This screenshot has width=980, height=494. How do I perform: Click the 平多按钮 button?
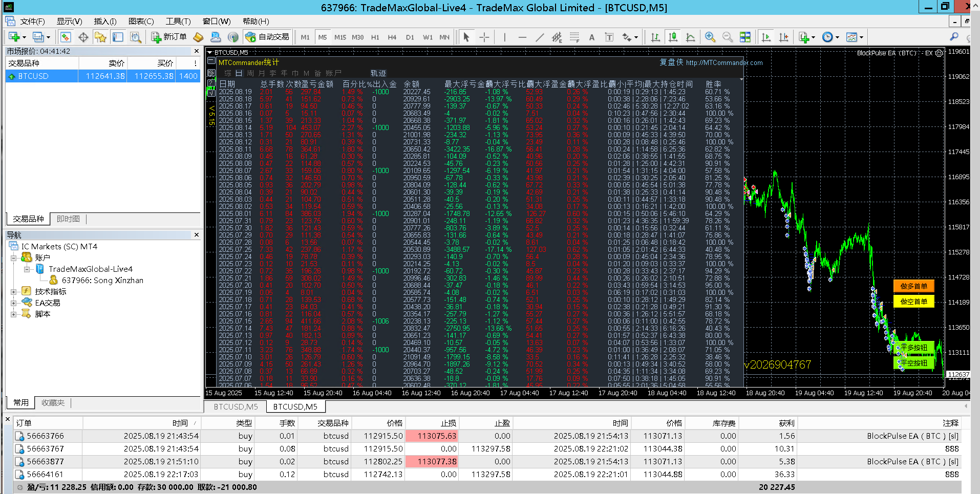(x=914, y=348)
